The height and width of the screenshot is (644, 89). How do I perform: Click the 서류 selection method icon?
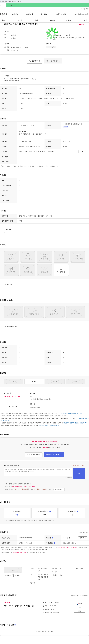13,381
